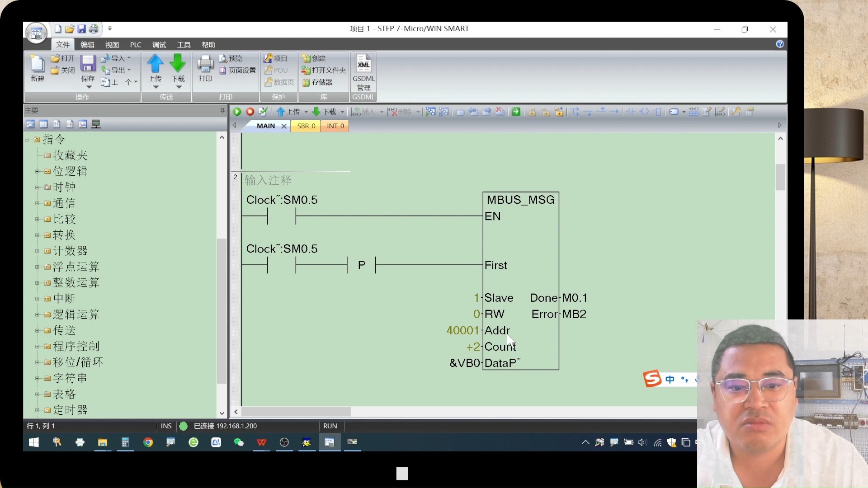868x488 pixels.
Task: Click 打开 open project button
Action: [x=63, y=58]
